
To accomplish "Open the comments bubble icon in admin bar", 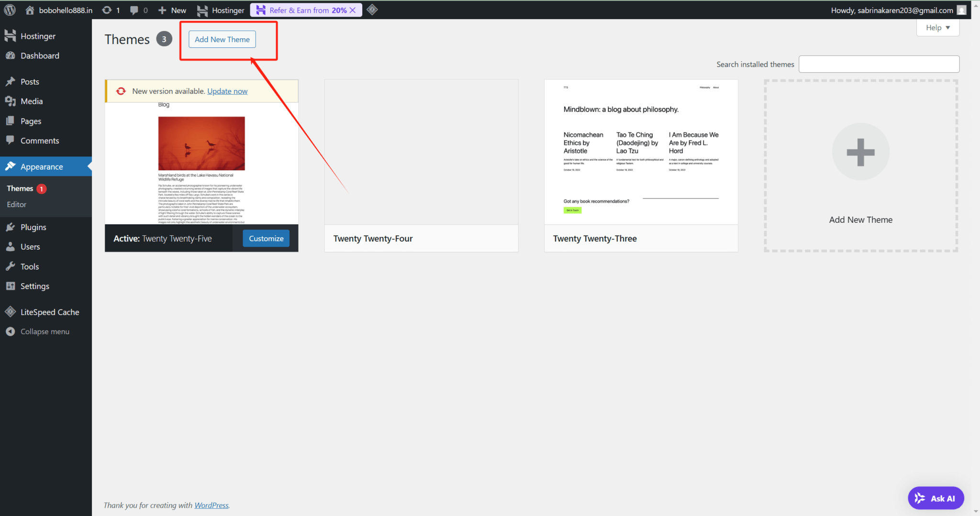I will pos(134,10).
